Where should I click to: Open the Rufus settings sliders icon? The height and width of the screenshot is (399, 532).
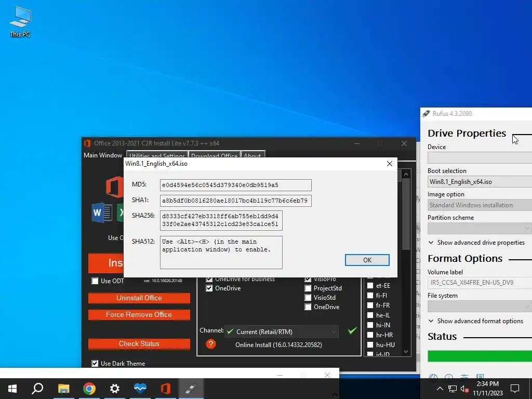464,377
